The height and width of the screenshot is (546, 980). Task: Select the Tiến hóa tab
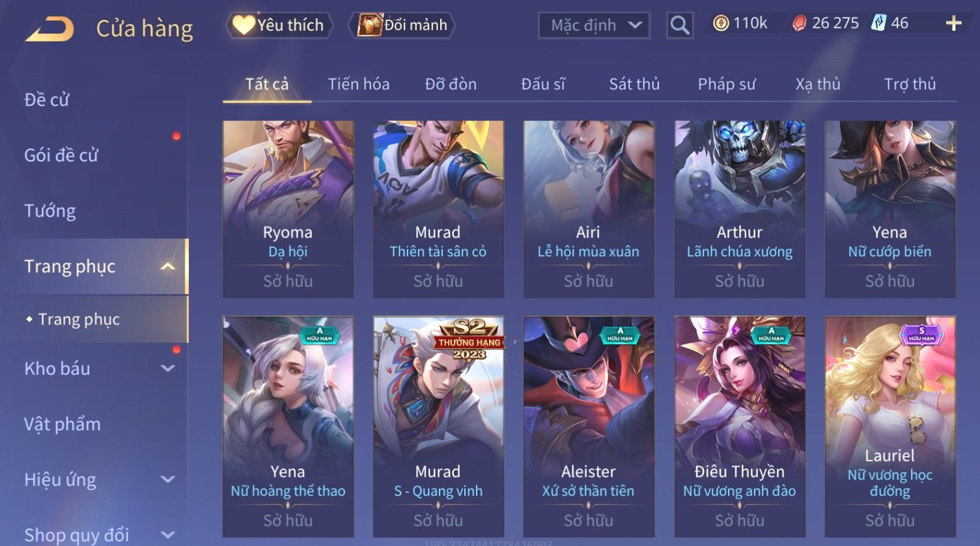tap(359, 84)
